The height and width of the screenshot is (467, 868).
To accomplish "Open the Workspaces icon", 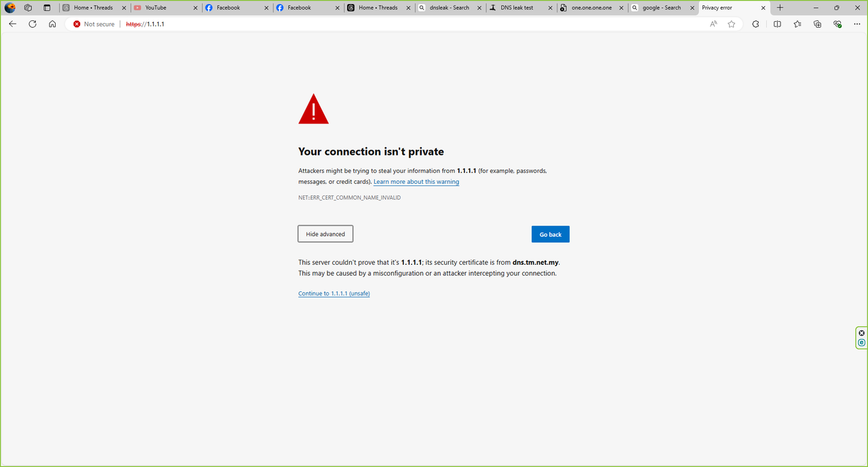I will coord(28,8).
